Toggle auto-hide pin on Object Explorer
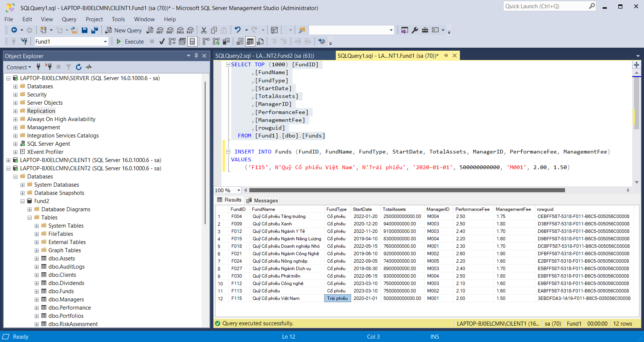Viewport: 644px width, 342px height. click(196, 56)
